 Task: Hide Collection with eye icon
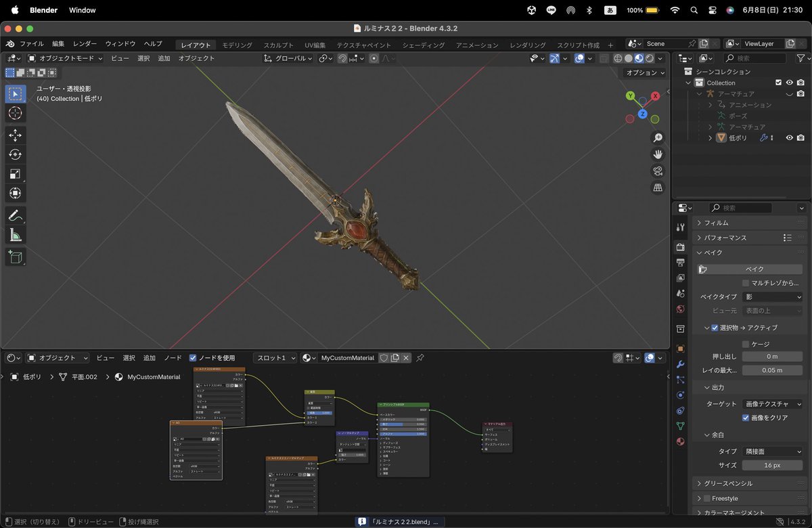789,83
